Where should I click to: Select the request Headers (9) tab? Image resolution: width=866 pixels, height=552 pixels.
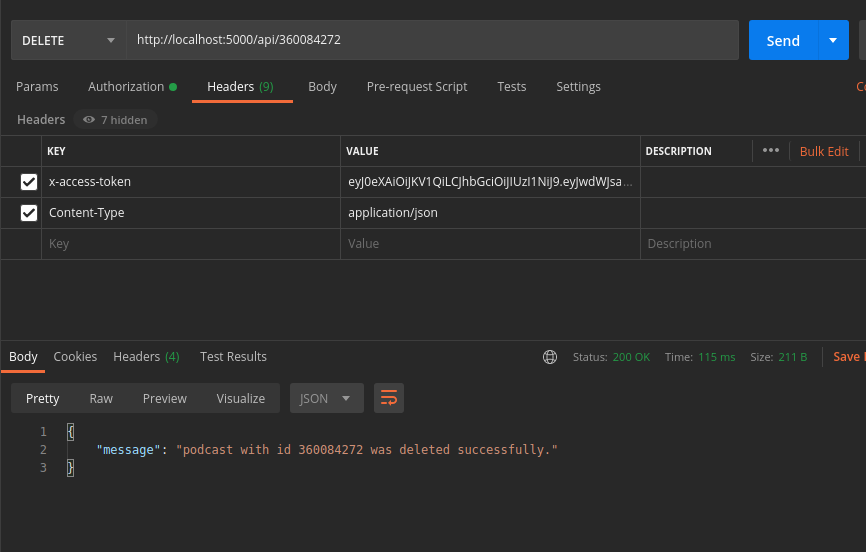tap(240, 87)
